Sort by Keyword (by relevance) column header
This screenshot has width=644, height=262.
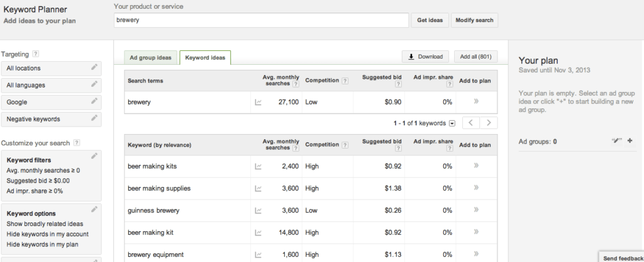tap(159, 145)
